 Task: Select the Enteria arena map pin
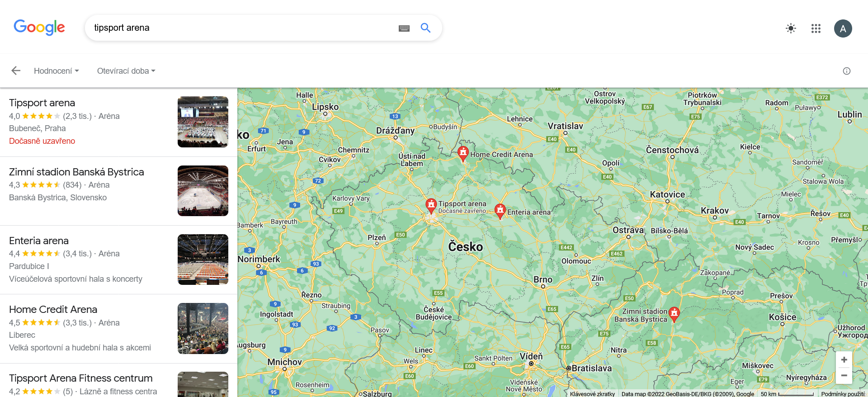[500, 211]
